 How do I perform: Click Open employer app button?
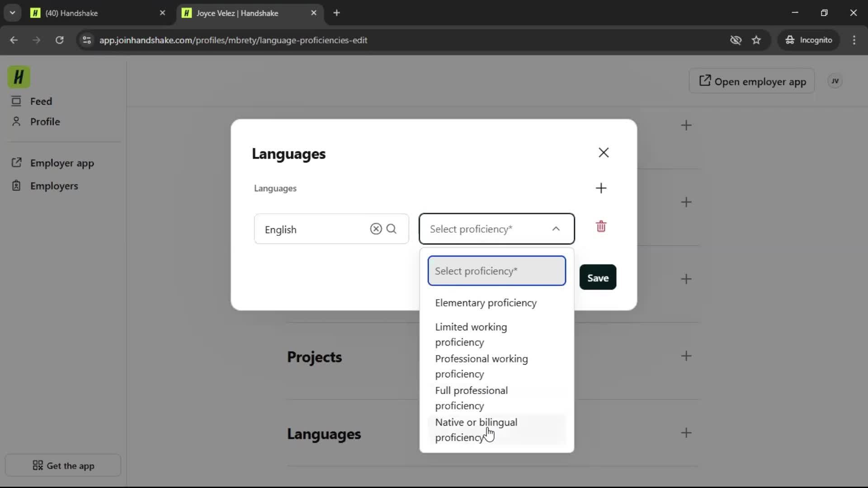pyautogui.click(x=752, y=81)
